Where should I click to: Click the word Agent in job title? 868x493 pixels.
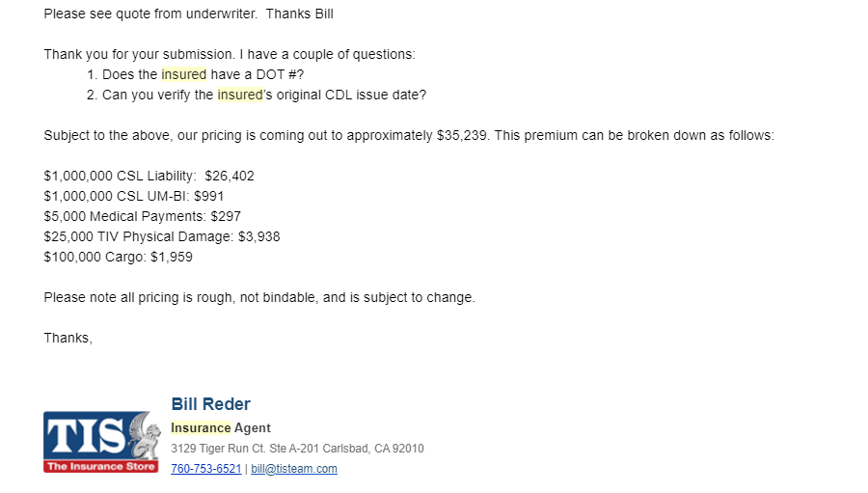point(253,427)
